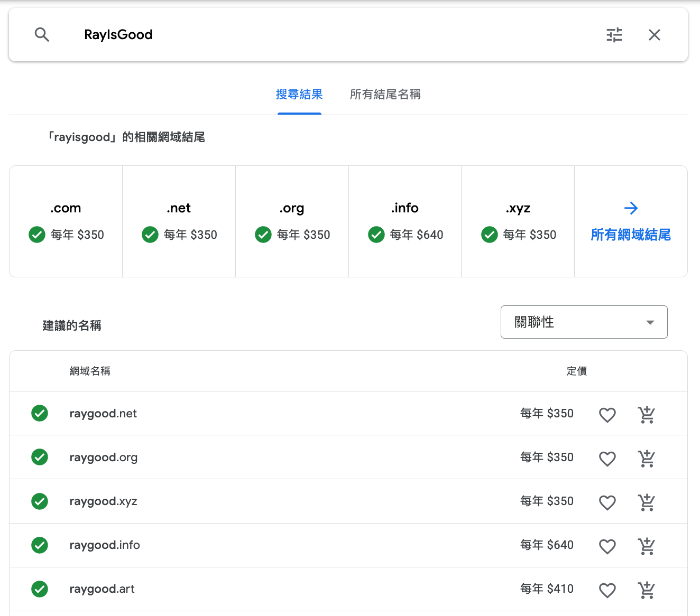Select the 搜尋結果 tab
Screen dimensions: 700x616
point(299,95)
